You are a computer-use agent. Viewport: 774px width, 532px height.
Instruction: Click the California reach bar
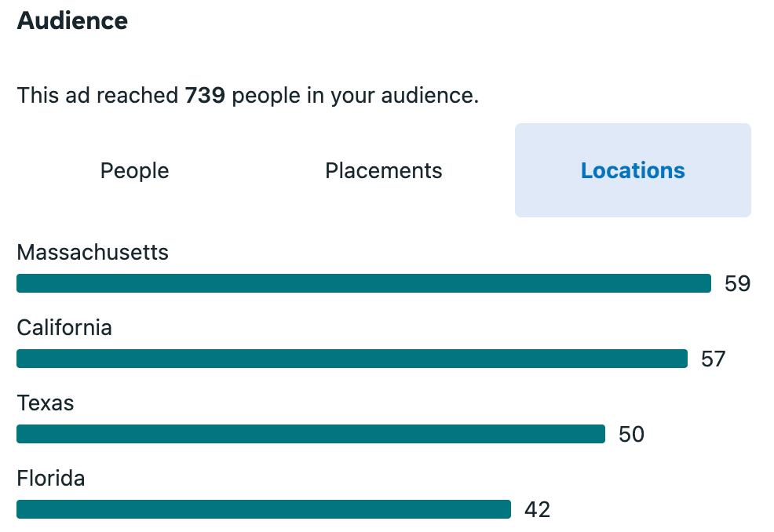(352, 359)
